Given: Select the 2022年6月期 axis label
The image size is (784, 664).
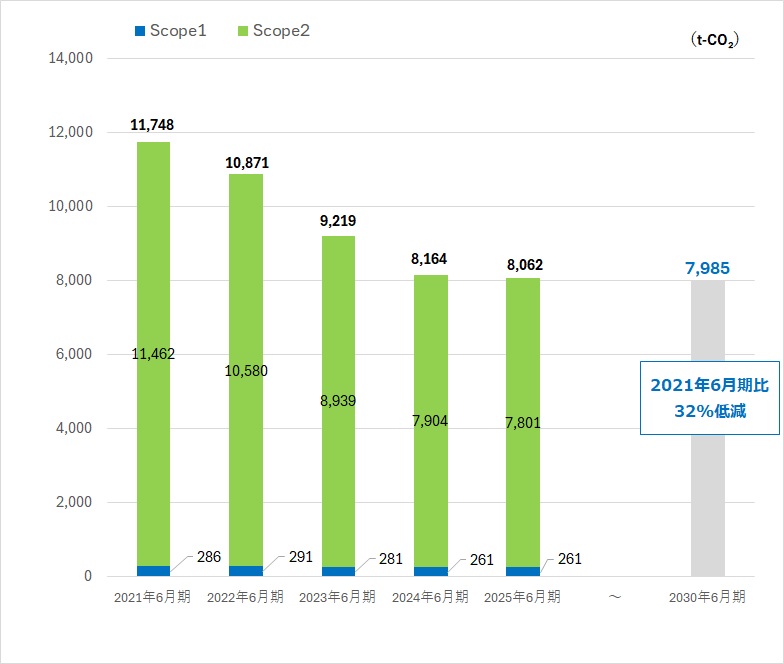Looking at the screenshot, I should (245, 597).
